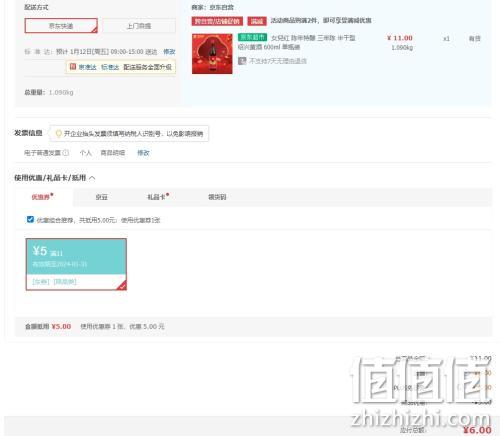Screen dimensions: 500x436
Task: Click 修改 link in invoice information
Action: pos(143,153)
